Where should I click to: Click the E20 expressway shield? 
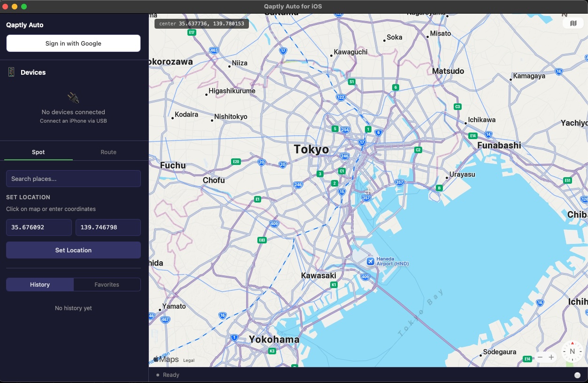point(236,162)
